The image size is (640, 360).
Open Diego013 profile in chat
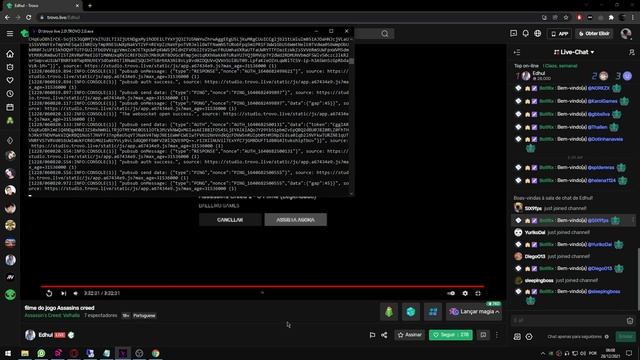pos(535,256)
